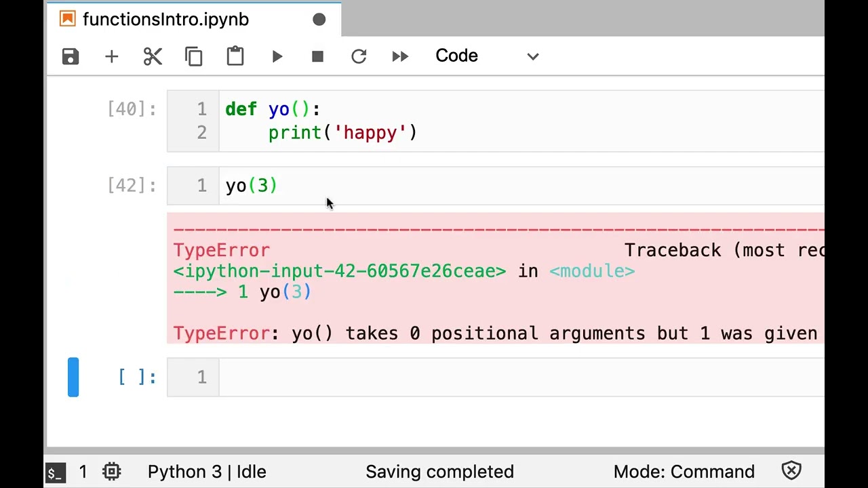
Task: Open terminals icon in the status bar
Action: [56, 472]
